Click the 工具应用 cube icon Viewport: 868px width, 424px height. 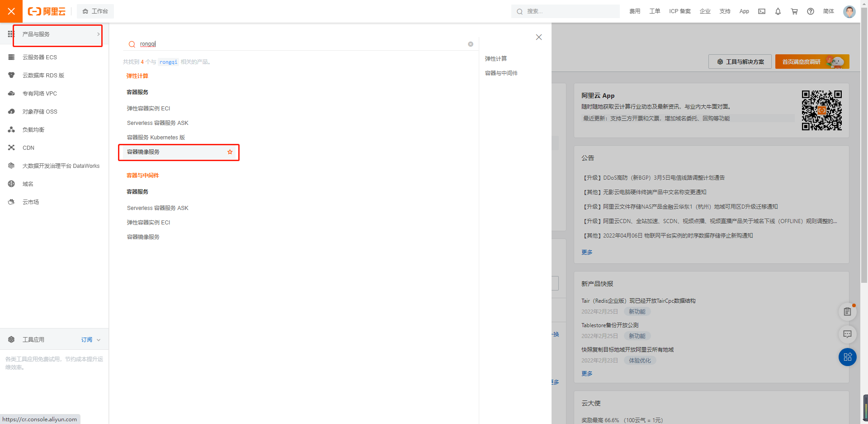coord(11,339)
